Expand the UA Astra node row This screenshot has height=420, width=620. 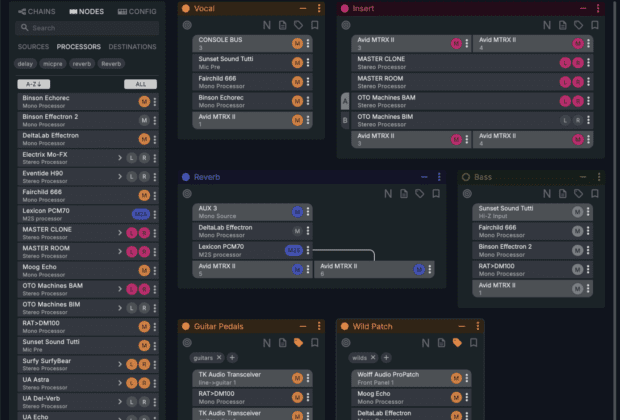coord(120,383)
